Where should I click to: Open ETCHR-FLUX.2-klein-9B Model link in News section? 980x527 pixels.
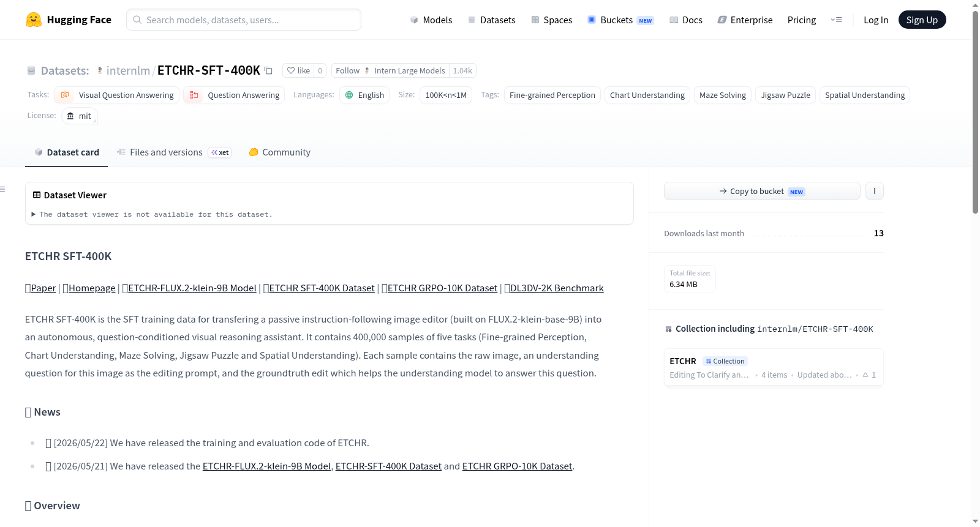266,466
